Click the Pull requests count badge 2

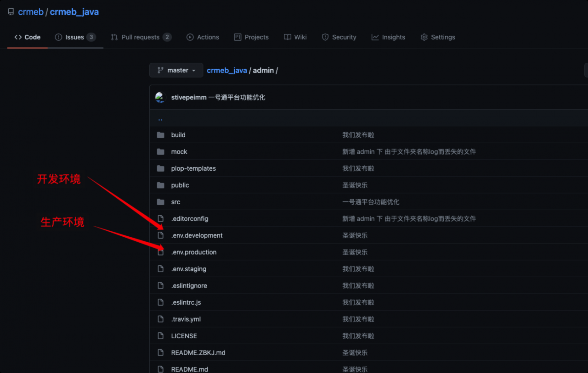click(167, 37)
